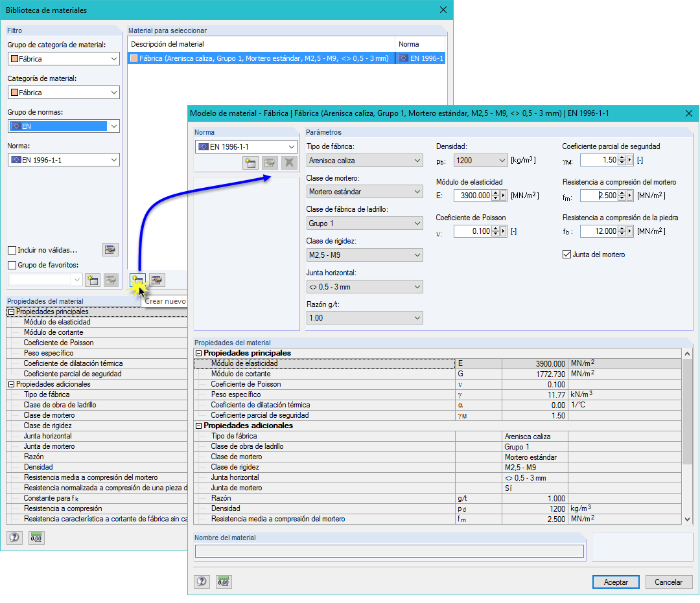Image resolution: width=700 pixels, height=603 pixels.
Task: Enable the Incluir no válidas checkbox
Action: point(12,250)
